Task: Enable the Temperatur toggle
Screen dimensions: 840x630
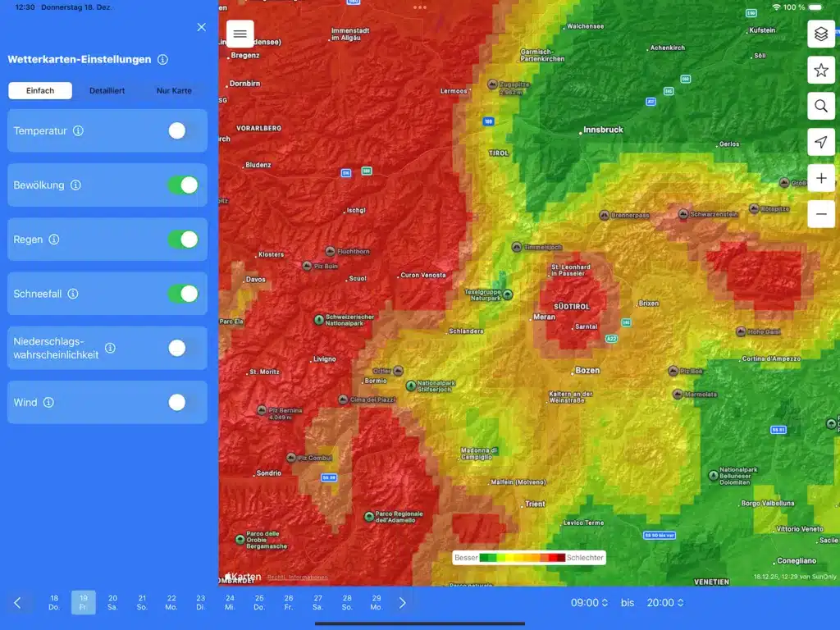Action: click(183, 130)
